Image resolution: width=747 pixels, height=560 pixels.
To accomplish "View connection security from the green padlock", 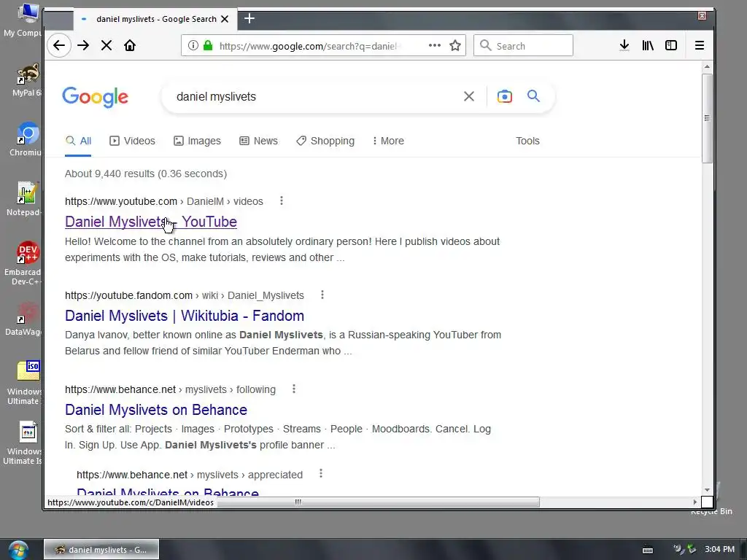I will (x=208, y=45).
